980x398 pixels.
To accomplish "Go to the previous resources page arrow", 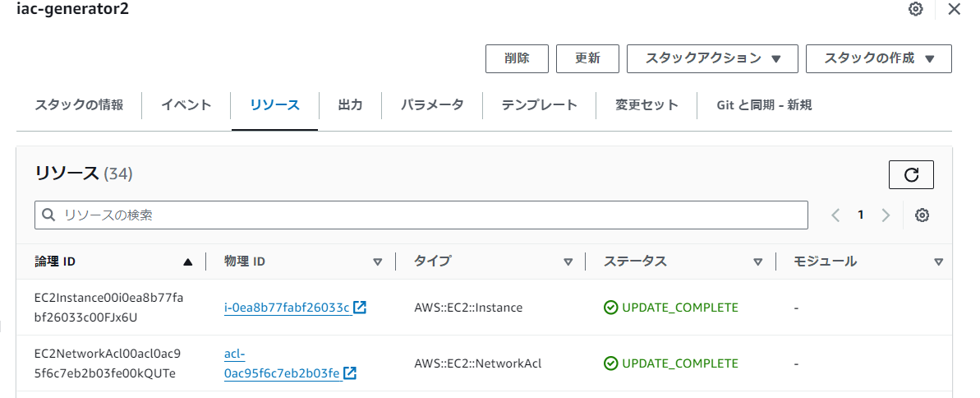I will pyautogui.click(x=835, y=215).
